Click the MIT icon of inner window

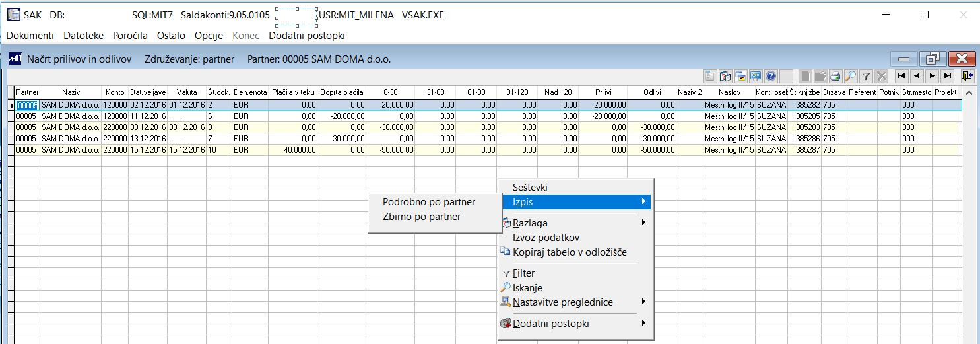point(15,59)
